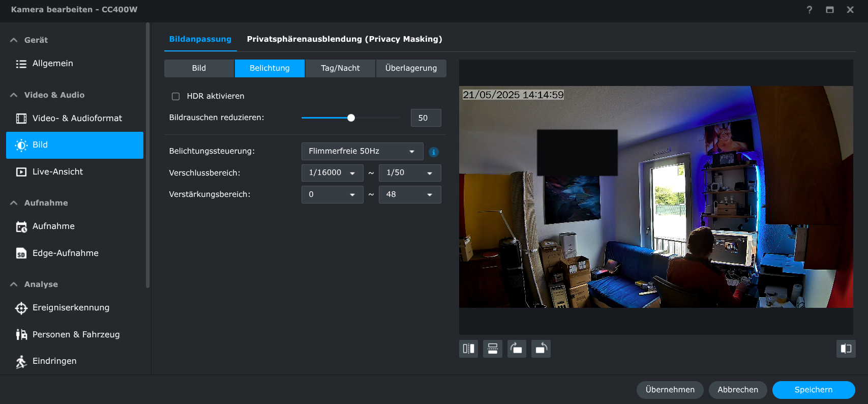Click the Speichern button
Image resolution: width=868 pixels, height=404 pixels.
(x=813, y=390)
